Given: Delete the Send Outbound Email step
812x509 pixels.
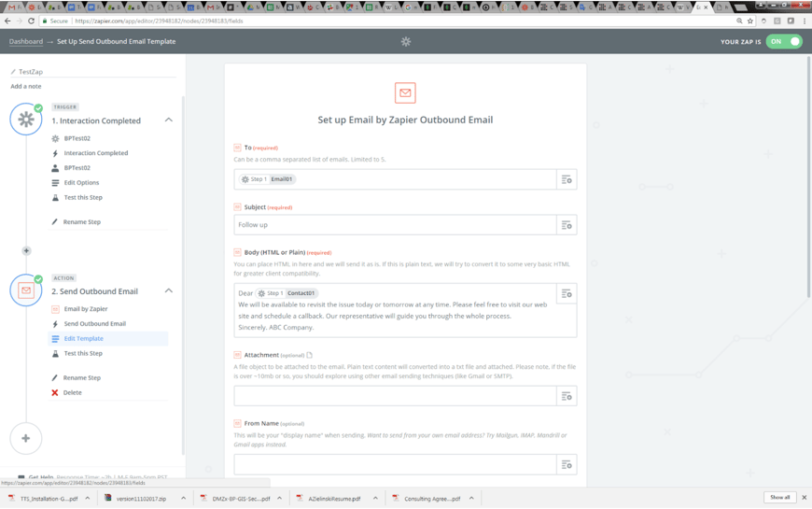Looking at the screenshot, I should coord(72,393).
